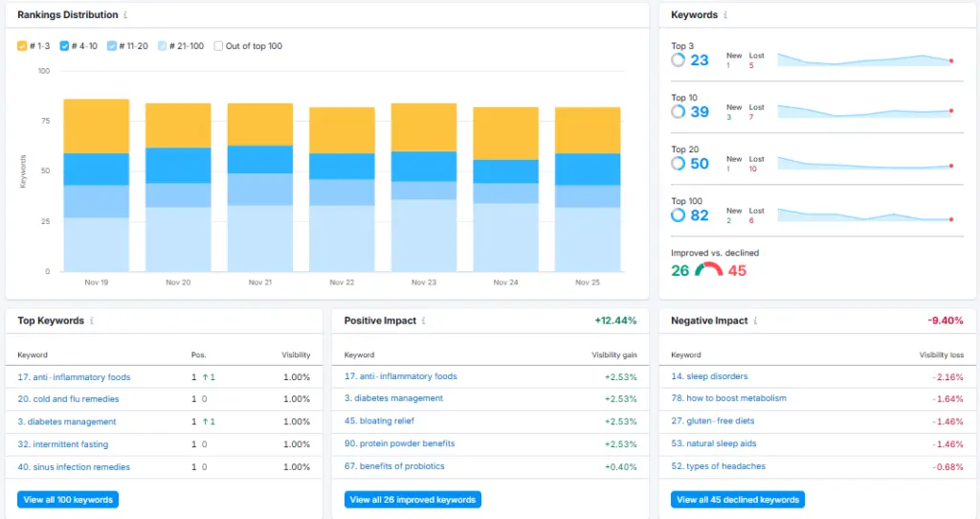Toggle the # 4-10 rankings checkbox
980x519 pixels.
(x=65, y=46)
